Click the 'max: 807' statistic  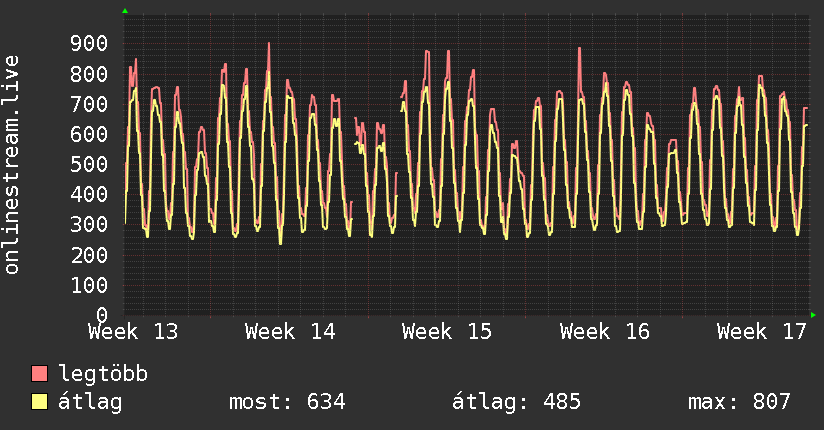[x=739, y=402]
